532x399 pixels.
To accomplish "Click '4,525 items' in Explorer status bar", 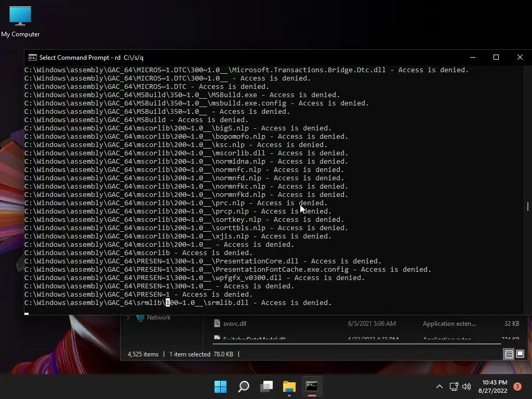I will [x=143, y=354].
